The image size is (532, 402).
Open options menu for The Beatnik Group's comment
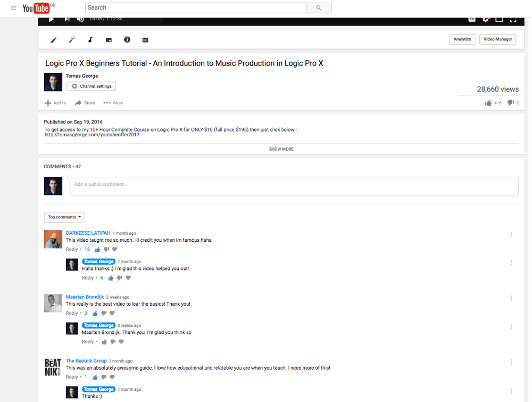[511, 362]
